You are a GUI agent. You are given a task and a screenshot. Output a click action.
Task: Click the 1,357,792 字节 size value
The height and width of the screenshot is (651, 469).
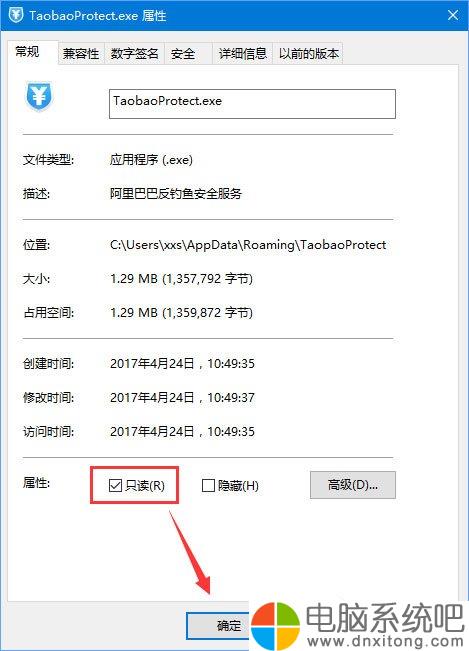pos(207,279)
